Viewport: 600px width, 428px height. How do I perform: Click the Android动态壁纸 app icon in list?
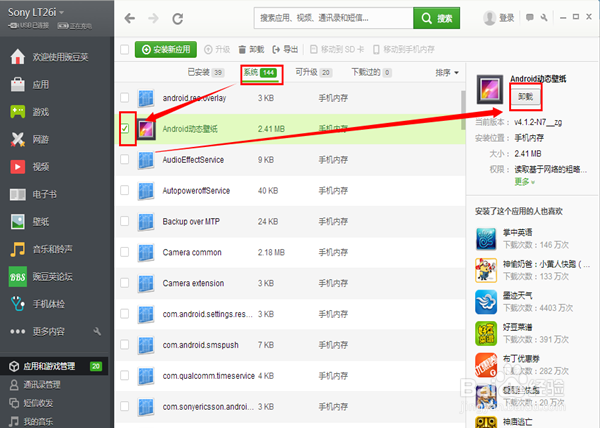[x=146, y=129]
